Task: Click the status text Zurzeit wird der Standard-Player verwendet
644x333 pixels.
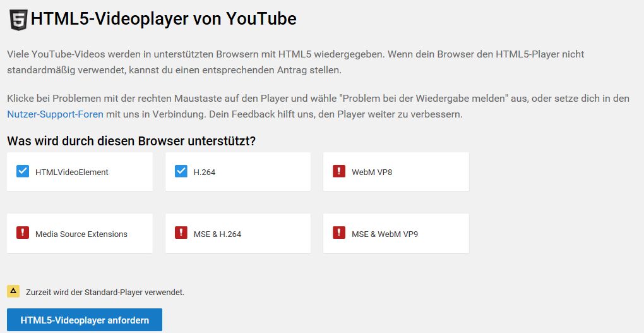Action: (x=105, y=293)
